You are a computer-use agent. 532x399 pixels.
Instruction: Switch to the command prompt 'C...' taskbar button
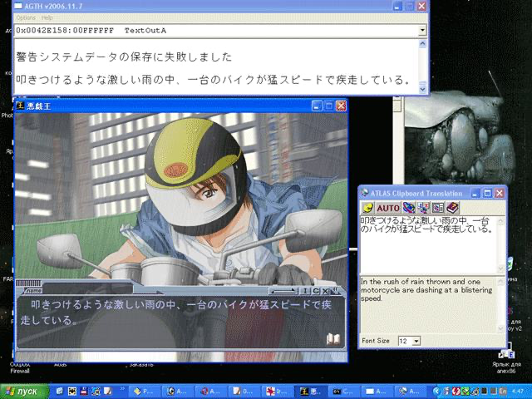pos(343,392)
